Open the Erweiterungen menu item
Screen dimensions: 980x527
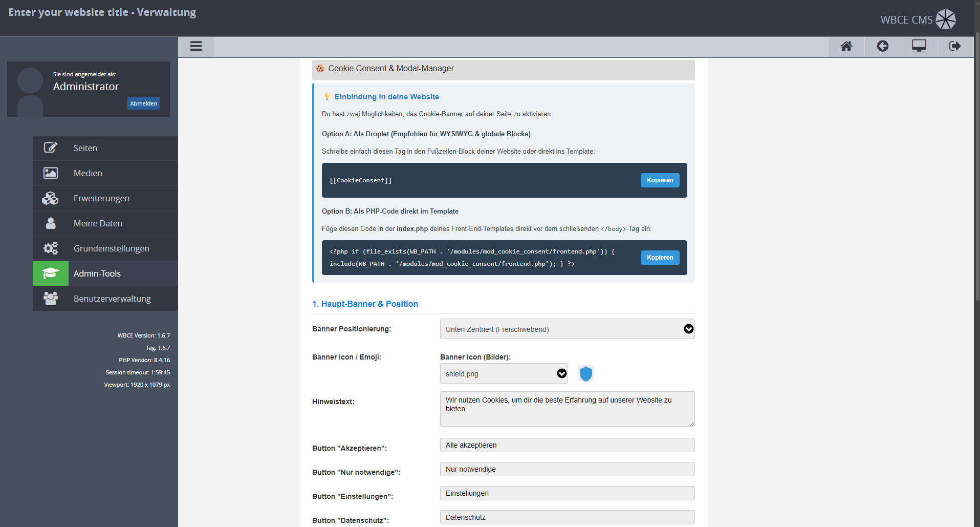point(105,198)
